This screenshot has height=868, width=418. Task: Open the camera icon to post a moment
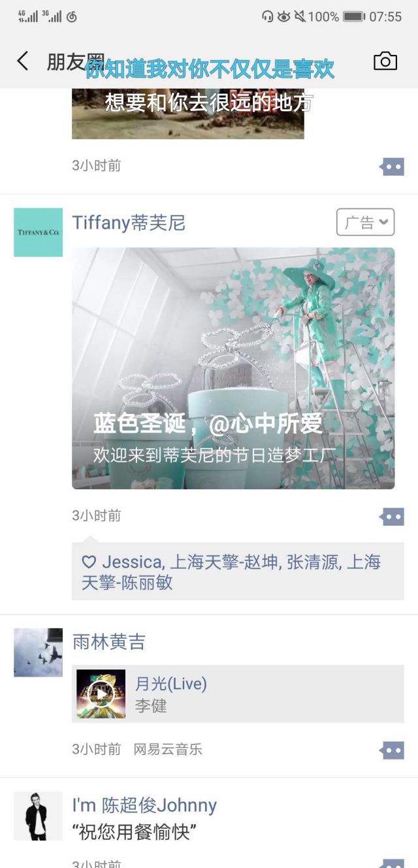pos(385,61)
